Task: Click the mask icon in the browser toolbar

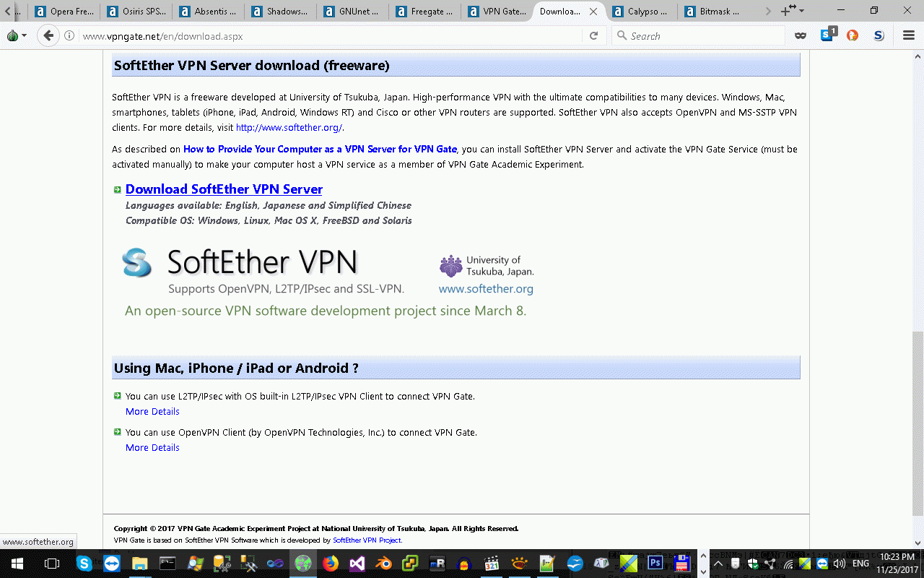Action: pyautogui.click(x=800, y=35)
